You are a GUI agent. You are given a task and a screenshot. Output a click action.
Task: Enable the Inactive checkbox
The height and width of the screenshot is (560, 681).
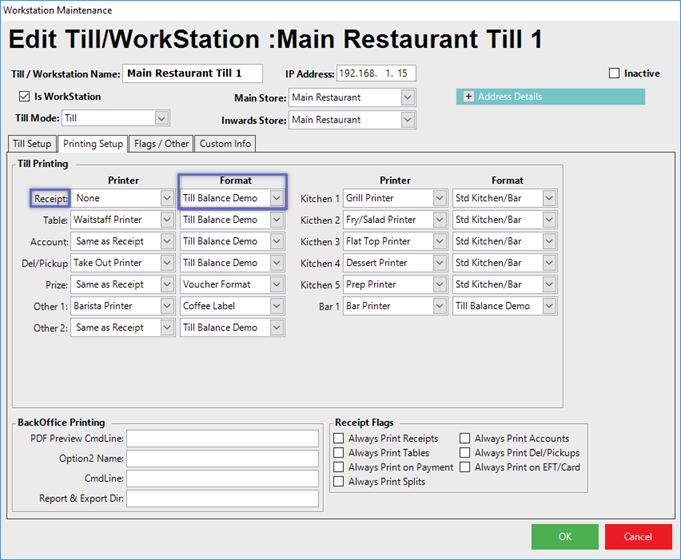pyautogui.click(x=614, y=74)
